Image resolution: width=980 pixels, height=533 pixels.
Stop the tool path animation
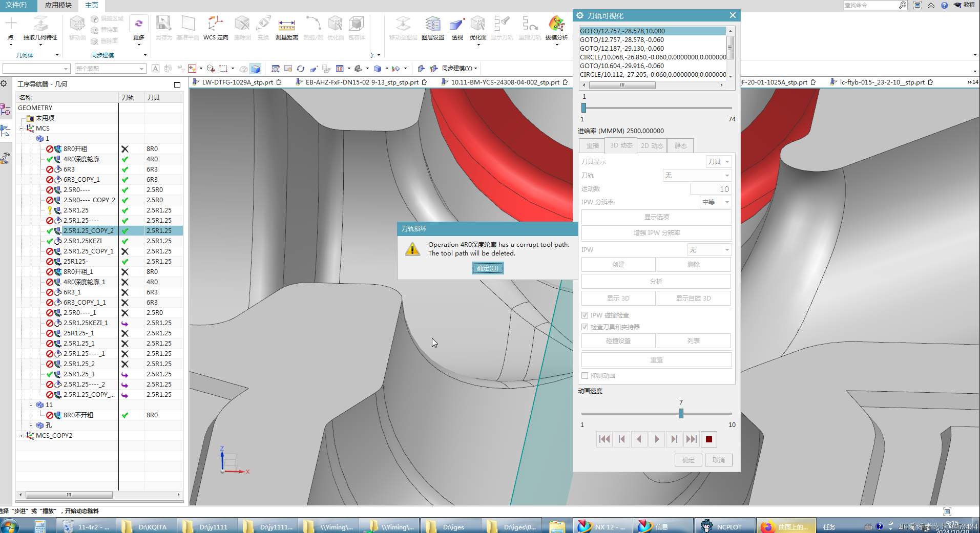tap(709, 439)
